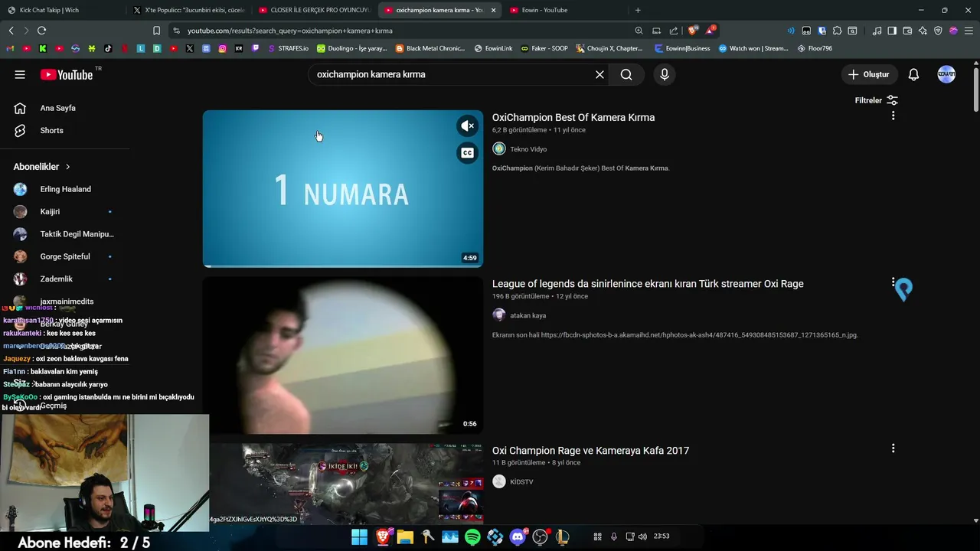Open a new browser tab
This screenshot has height=551, width=980.
click(638, 10)
